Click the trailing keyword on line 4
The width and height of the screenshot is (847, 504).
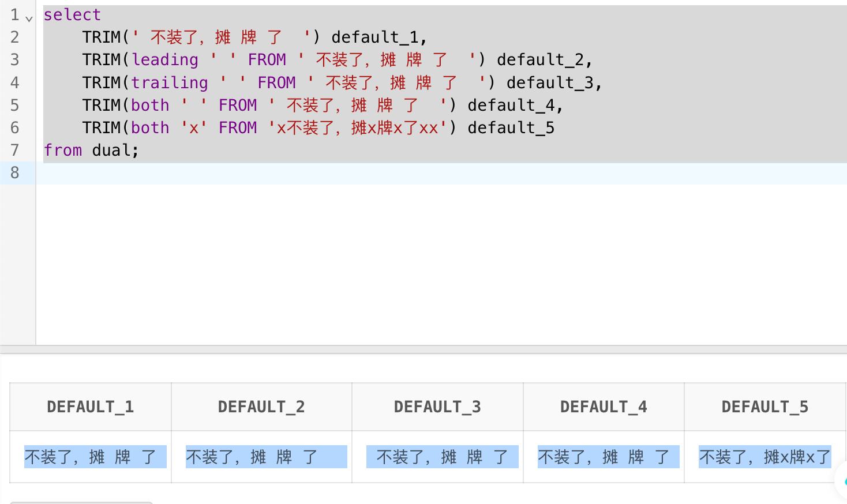170,82
